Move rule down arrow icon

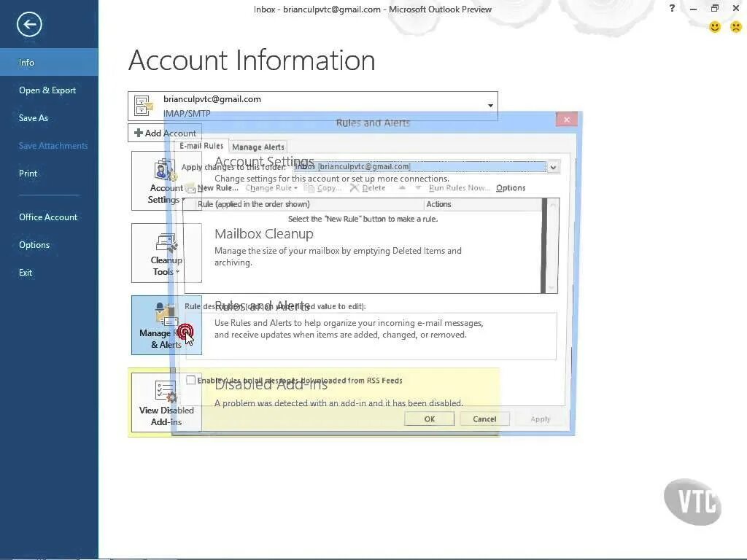[418, 188]
